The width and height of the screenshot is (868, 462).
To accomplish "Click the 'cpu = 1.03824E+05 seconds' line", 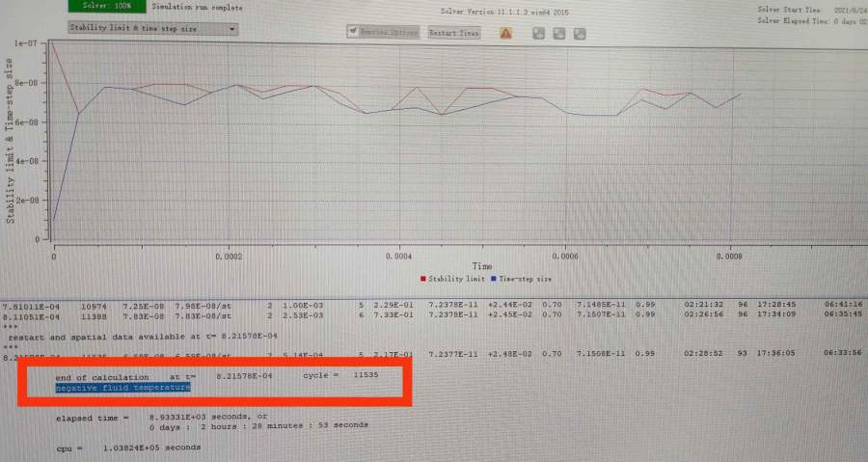I will pyautogui.click(x=128, y=448).
